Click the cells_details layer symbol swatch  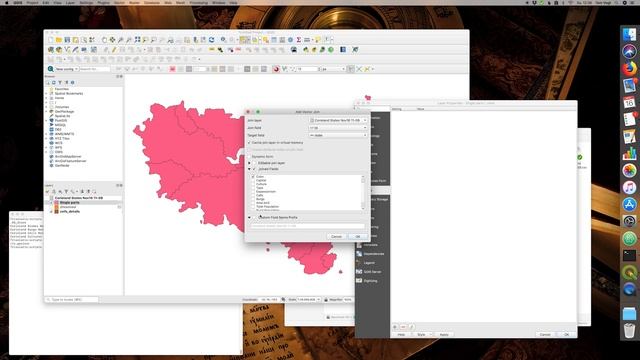click(x=56, y=211)
